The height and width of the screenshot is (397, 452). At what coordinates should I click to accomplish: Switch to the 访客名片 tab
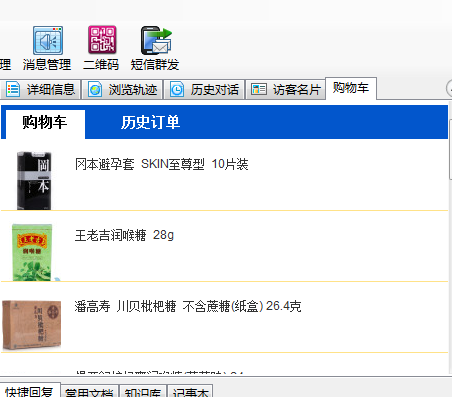tap(285, 89)
